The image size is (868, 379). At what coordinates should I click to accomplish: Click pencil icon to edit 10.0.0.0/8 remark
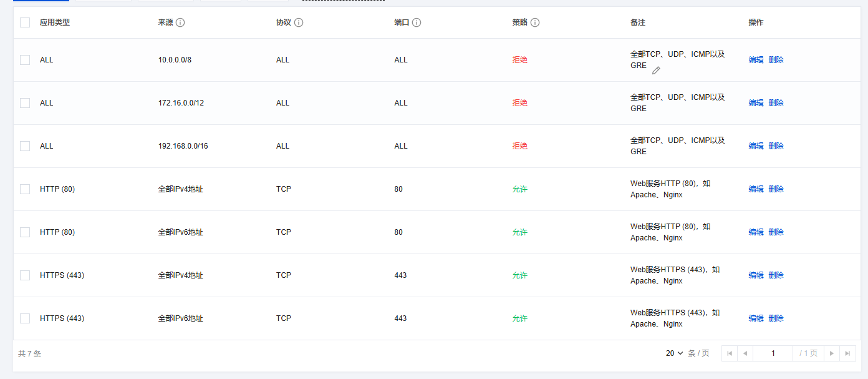[656, 71]
